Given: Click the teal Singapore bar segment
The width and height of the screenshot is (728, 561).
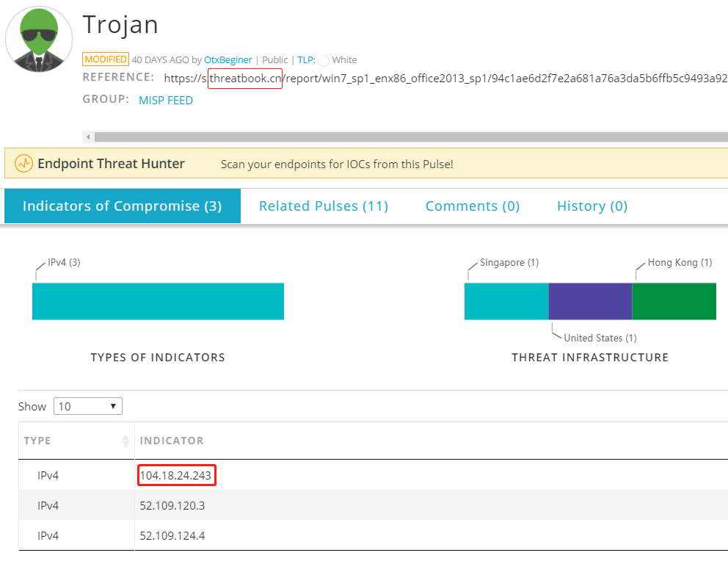Looking at the screenshot, I should (x=506, y=301).
